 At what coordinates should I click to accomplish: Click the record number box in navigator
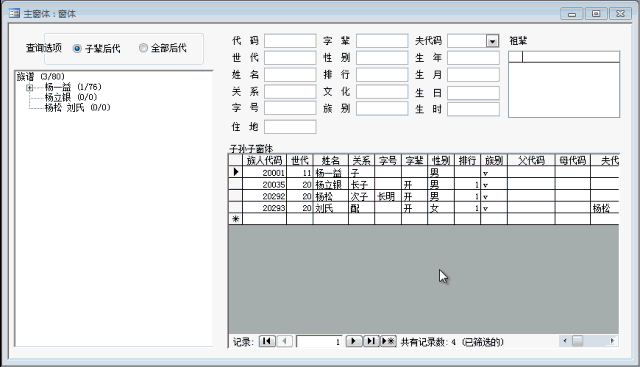click(319, 341)
